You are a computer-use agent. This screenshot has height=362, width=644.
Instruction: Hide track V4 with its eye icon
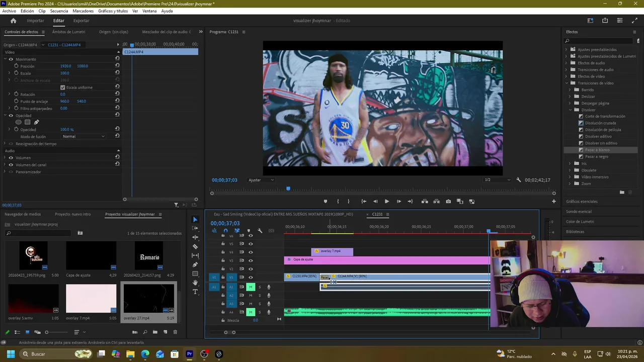[251, 252]
